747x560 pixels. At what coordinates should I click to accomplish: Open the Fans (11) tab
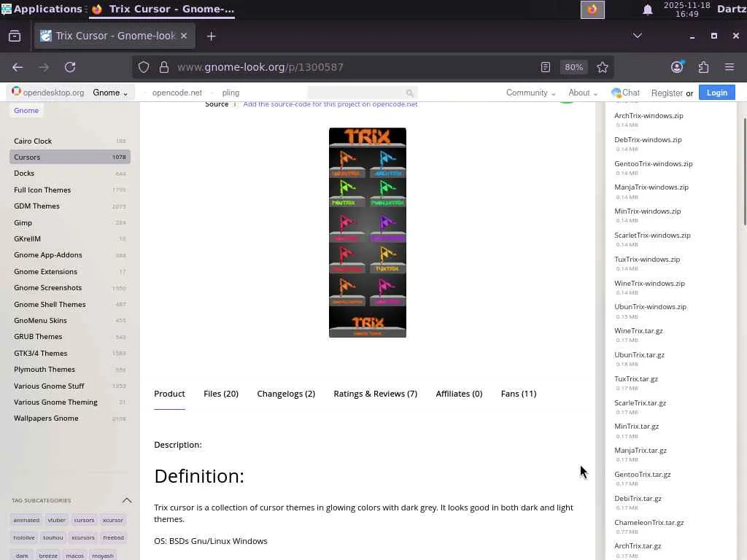(x=519, y=394)
